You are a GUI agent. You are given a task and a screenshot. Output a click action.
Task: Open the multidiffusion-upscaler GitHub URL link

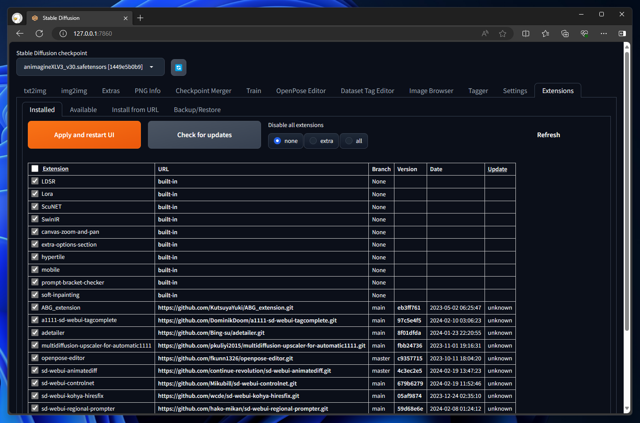261,345
